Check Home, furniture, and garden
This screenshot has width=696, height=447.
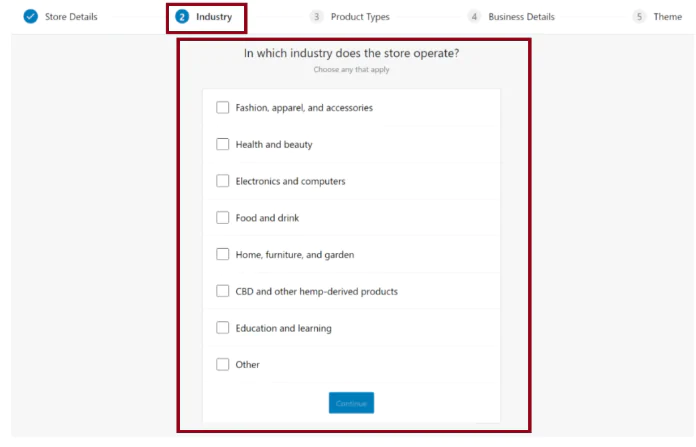(x=223, y=254)
